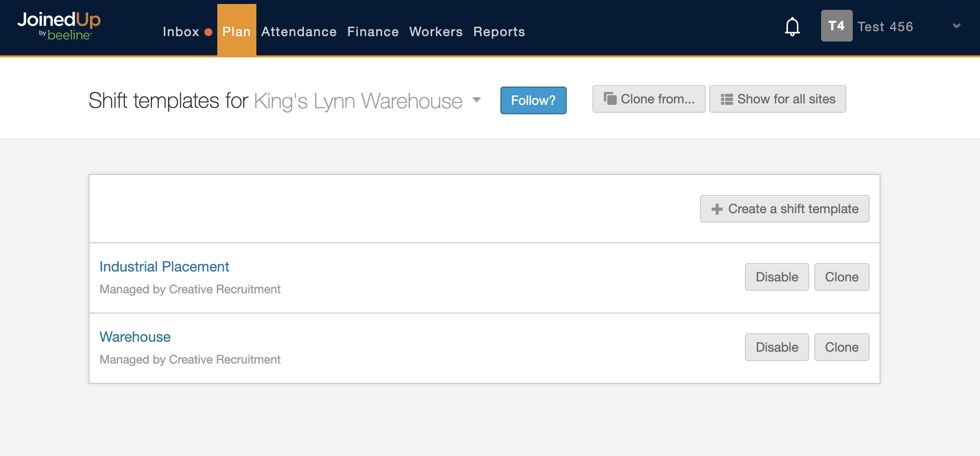Screen dimensions: 980x456
Task: Click the notification bell icon
Action: point(792,27)
